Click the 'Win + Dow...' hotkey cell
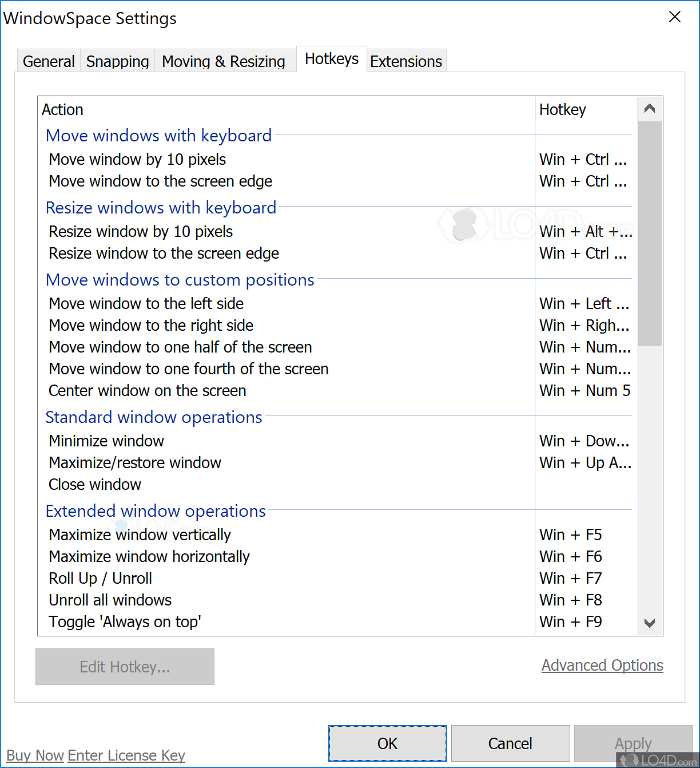700x768 pixels. tap(584, 441)
